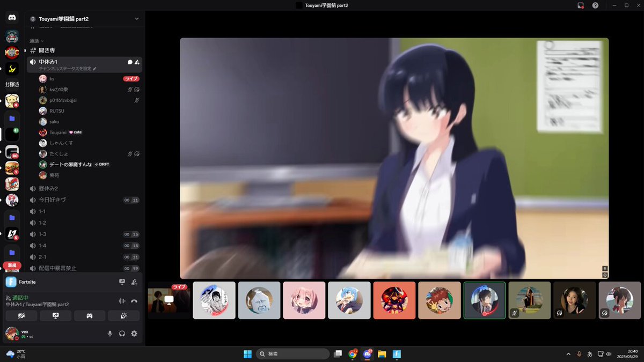Open the 出稼ぎ server icon
644x362 pixels.
tap(12, 84)
